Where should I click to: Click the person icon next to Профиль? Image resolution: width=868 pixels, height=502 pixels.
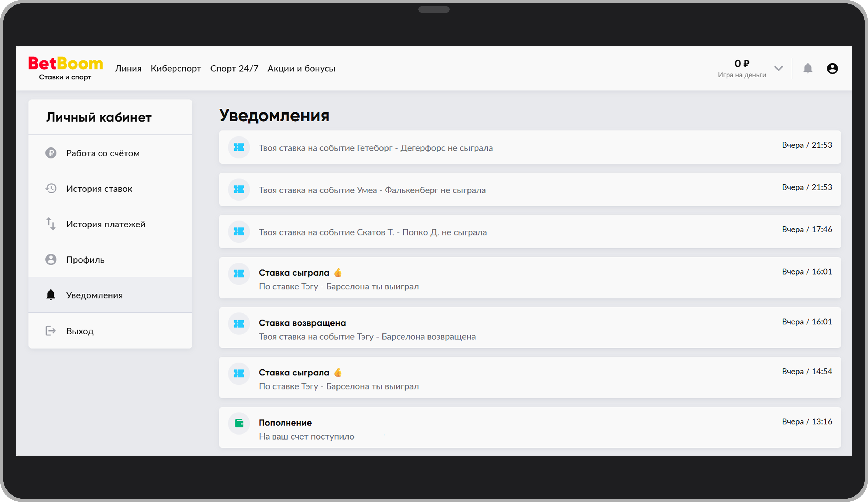tap(51, 259)
